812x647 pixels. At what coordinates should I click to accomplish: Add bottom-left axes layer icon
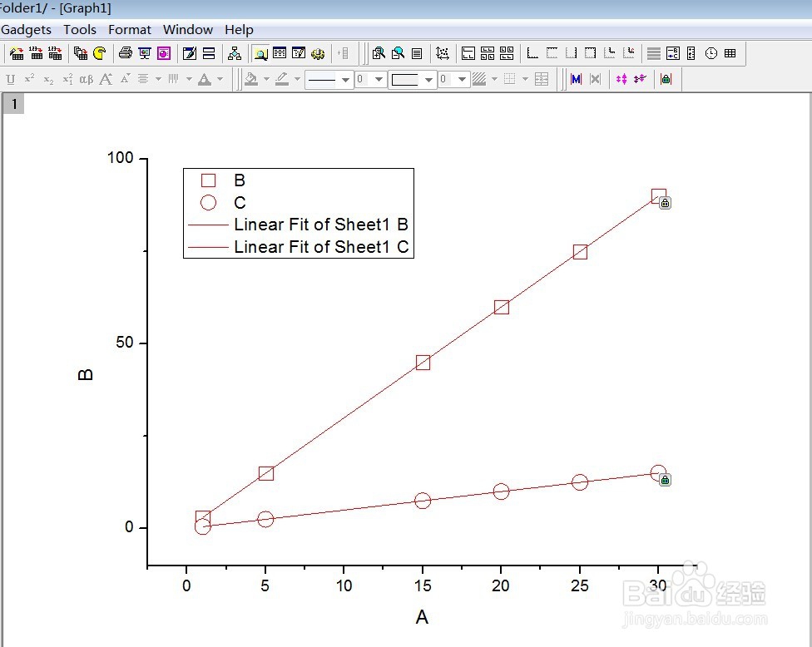pyautogui.click(x=532, y=52)
